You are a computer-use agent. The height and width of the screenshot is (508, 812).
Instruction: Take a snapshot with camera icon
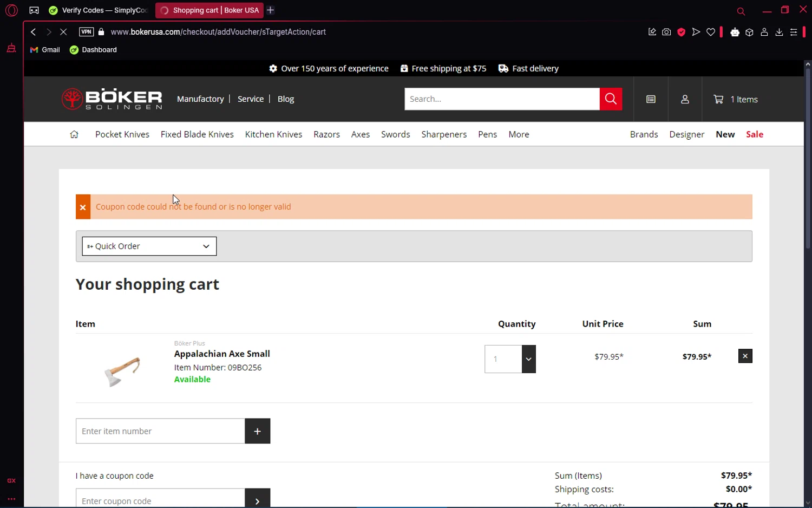pos(666,32)
